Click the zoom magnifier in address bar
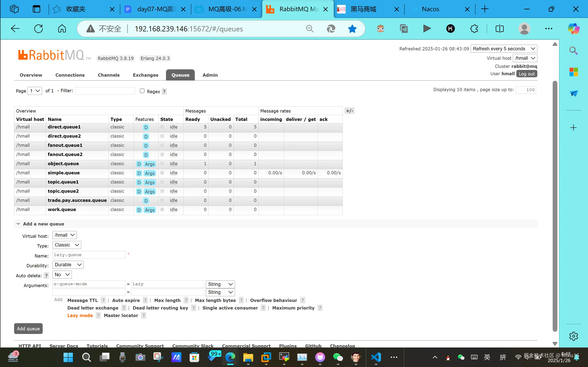This screenshot has width=588, height=367. [310, 29]
